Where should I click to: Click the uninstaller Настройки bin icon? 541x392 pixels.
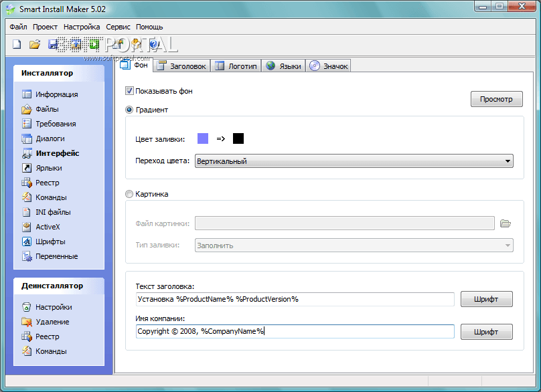coord(27,307)
